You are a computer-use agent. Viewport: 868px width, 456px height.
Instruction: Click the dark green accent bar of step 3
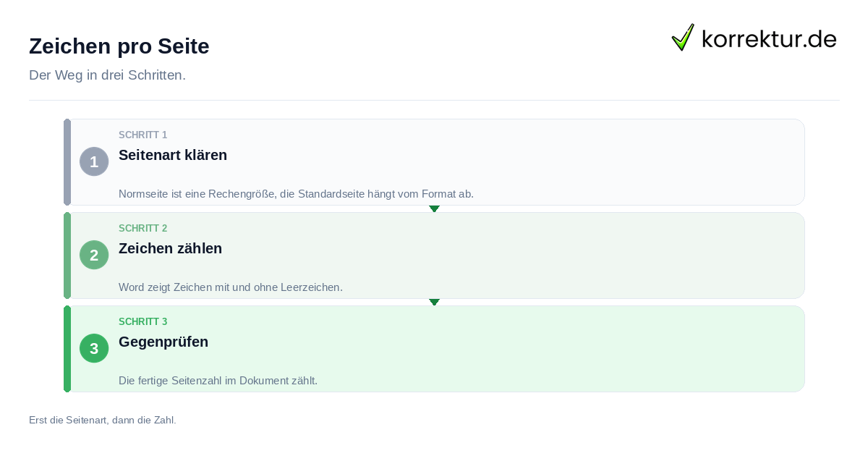67,349
